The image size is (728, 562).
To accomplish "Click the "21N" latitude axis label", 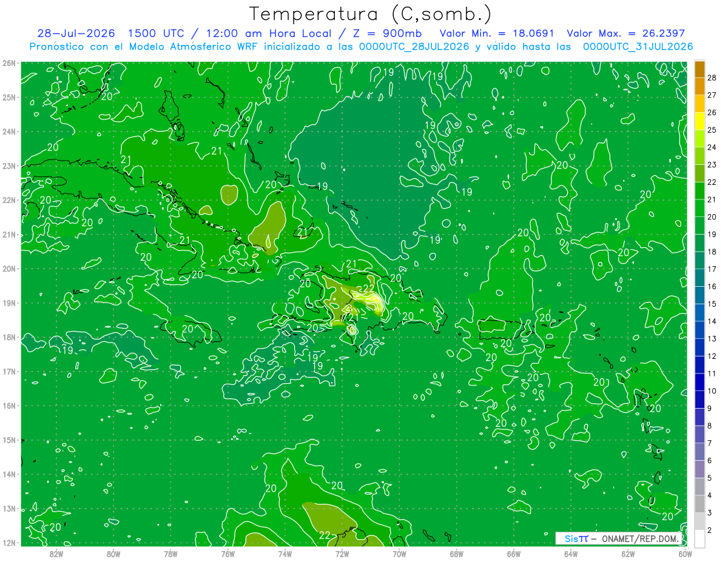I will (x=9, y=234).
